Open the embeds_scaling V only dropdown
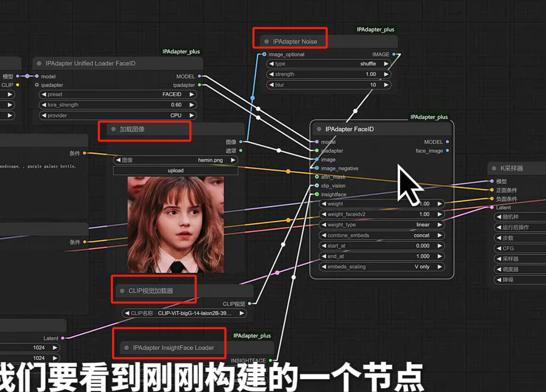546x392 pixels. pos(381,267)
